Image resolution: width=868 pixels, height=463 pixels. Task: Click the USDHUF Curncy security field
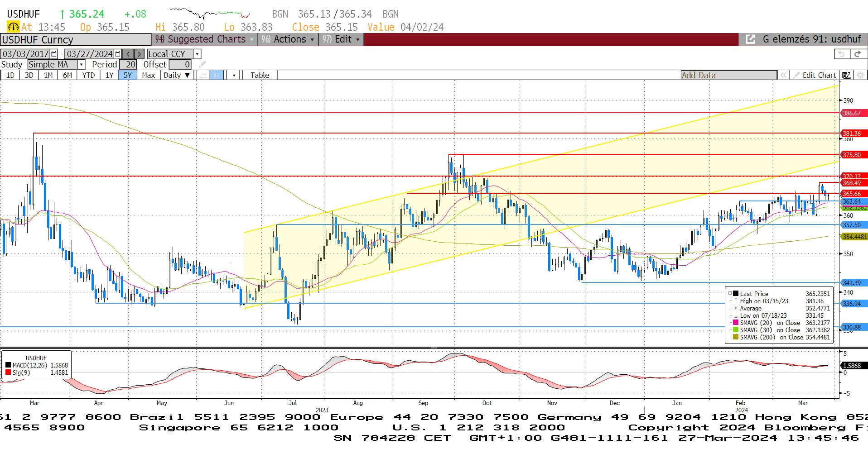(x=76, y=40)
